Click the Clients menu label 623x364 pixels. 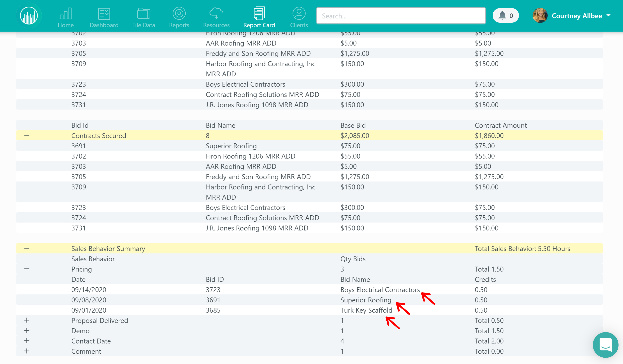pyautogui.click(x=299, y=25)
